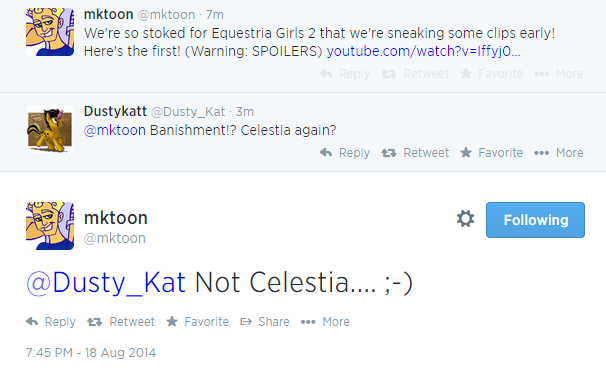Open More options on Dustykatt's tweet

click(x=558, y=153)
